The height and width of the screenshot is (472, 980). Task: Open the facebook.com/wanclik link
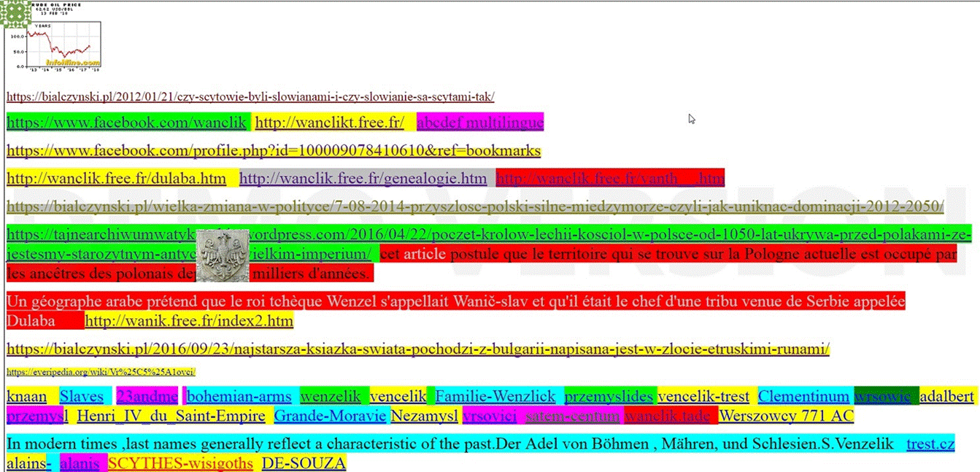click(126, 123)
